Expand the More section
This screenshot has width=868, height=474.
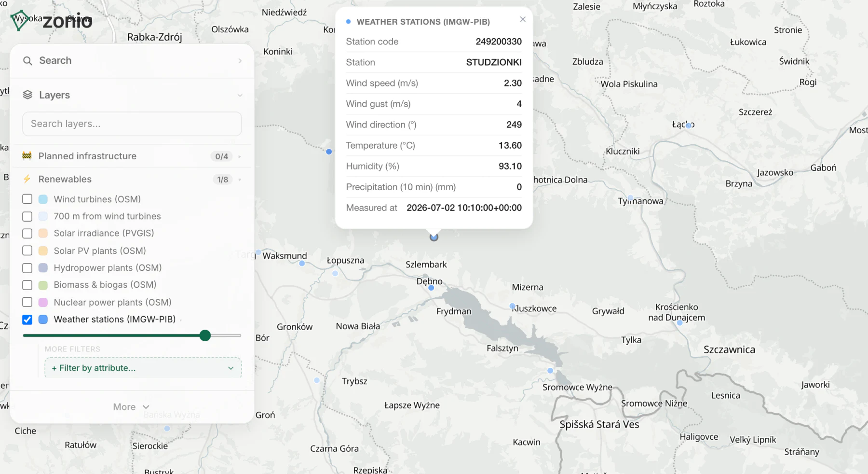click(x=131, y=407)
